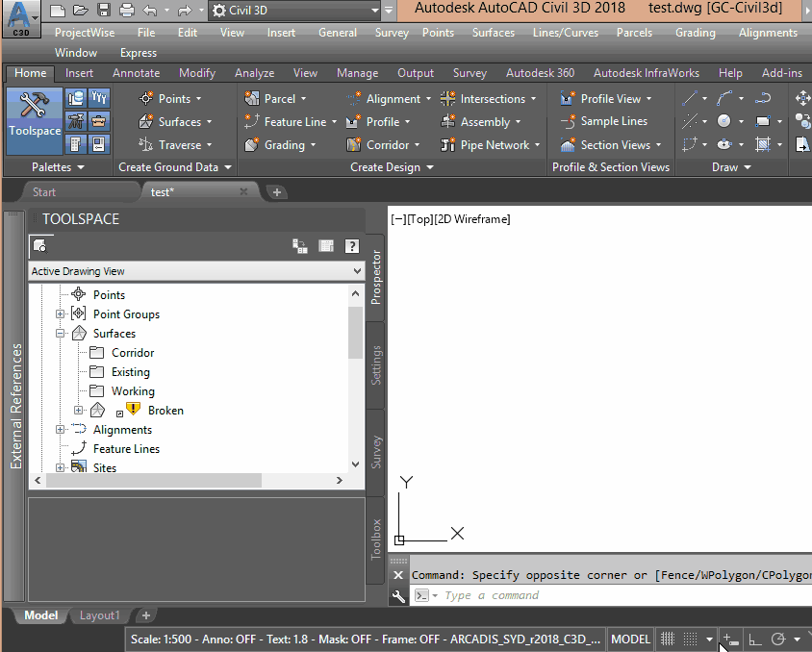This screenshot has height=652, width=812.
Task: Open the Toolbox vertical tab in Toolspace
Action: tap(376, 540)
